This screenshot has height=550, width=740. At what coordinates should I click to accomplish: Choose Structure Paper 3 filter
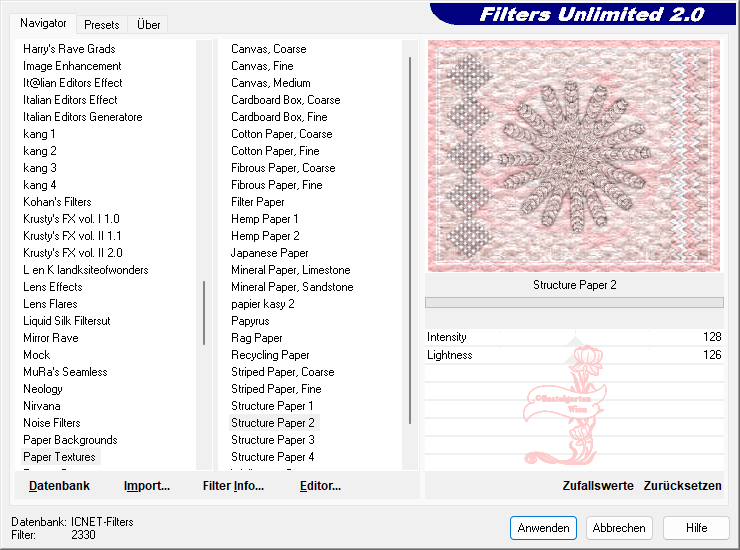(273, 440)
